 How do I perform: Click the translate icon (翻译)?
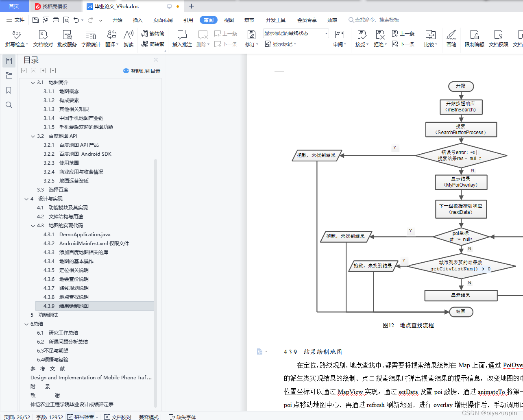[112, 39]
